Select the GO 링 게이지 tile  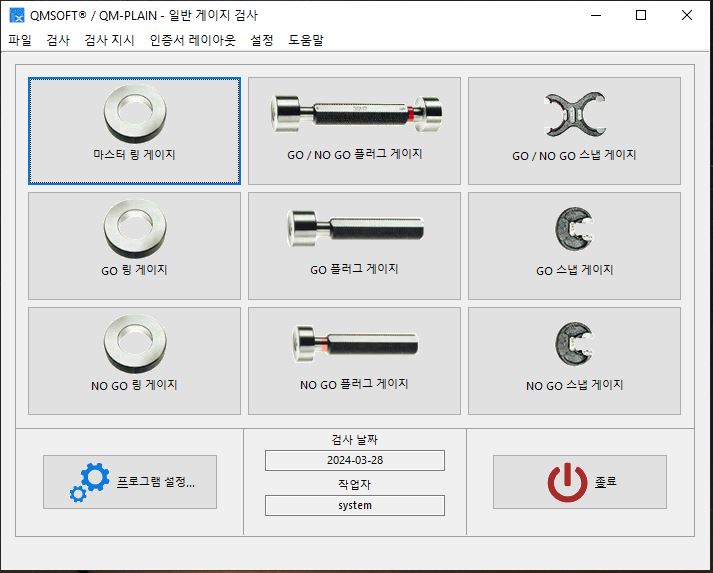134,246
